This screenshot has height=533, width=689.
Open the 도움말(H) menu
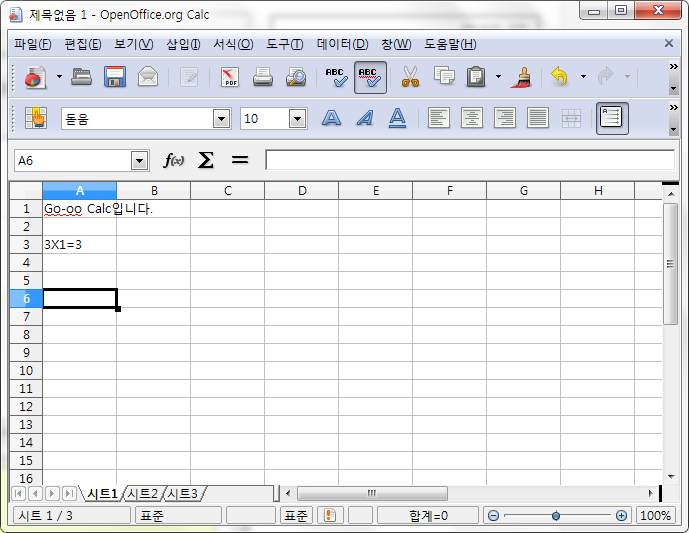pyautogui.click(x=450, y=44)
